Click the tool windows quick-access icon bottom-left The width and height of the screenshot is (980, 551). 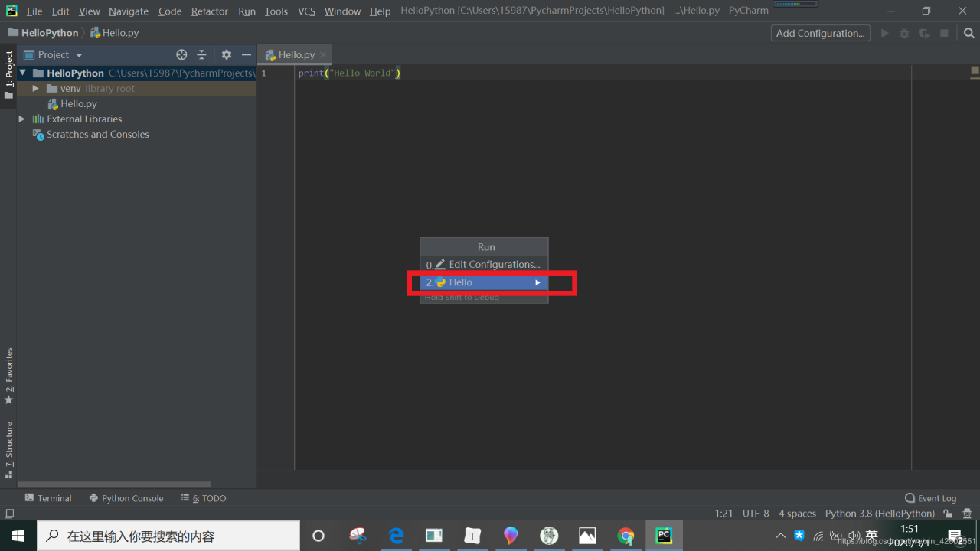(x=9, y=514)
